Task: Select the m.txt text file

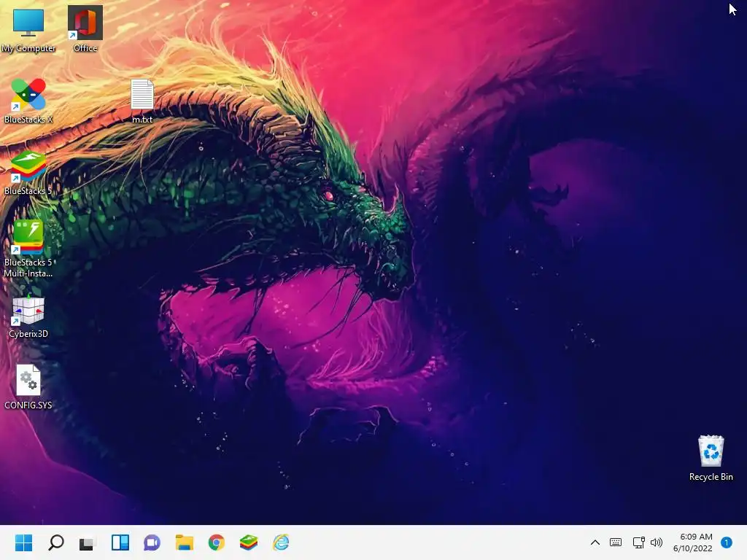Action: click(x=142, y=101)
